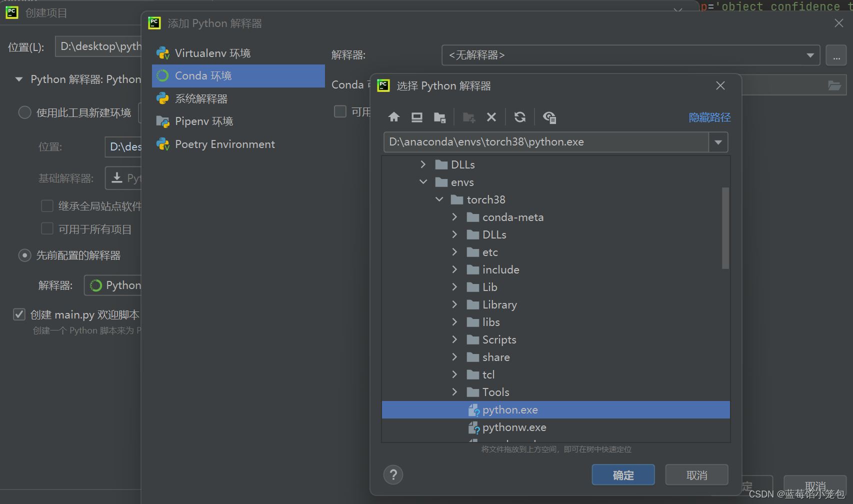The width and height of the screenshot is (853, 504).
Task: Click the Project directory folder icon
Action: tap(439, 116)
